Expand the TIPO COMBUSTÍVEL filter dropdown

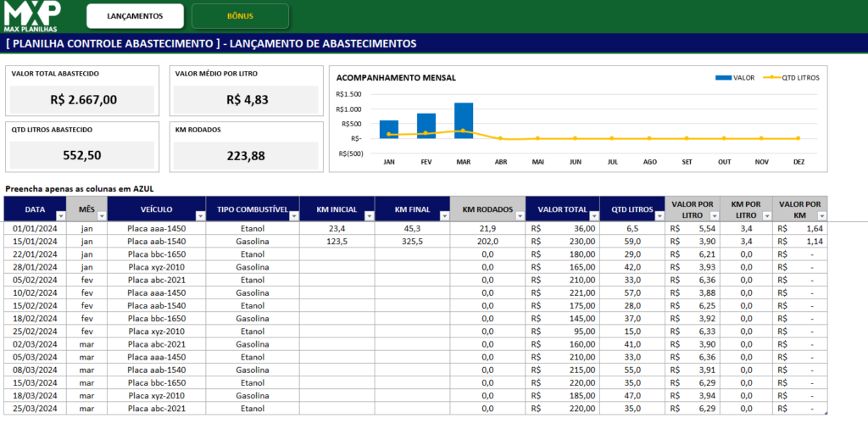pos(294,216)
